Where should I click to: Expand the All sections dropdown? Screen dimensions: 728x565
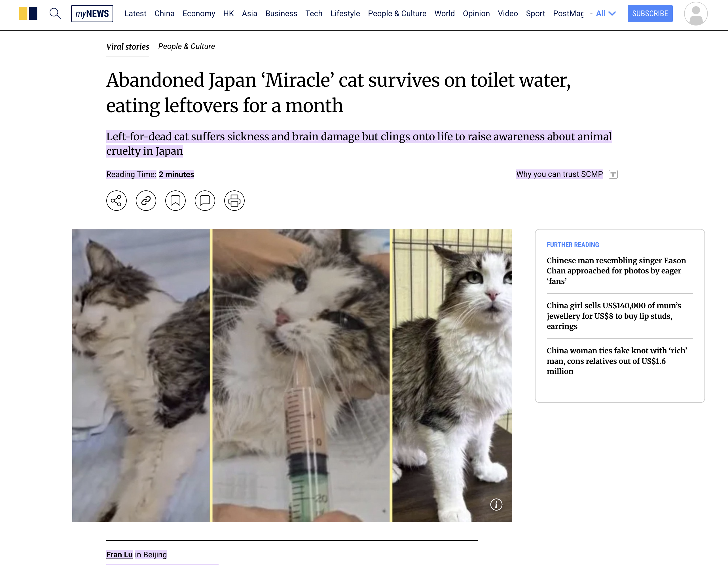pyautogui.click(x=606, y=14)
